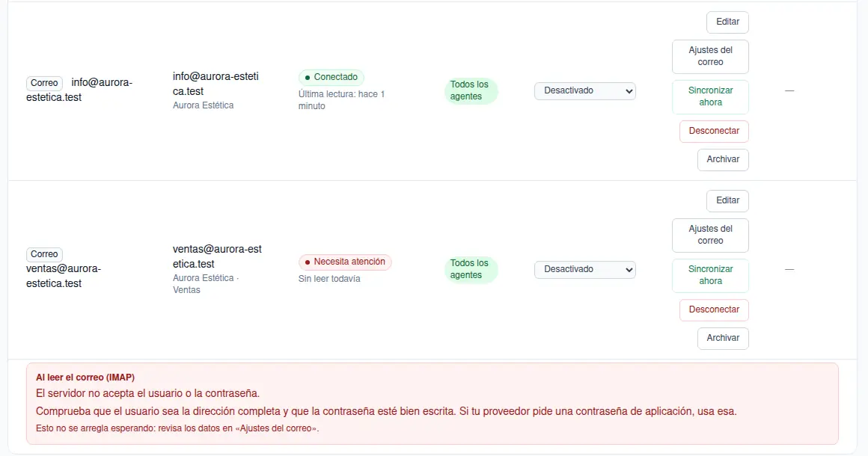Screen dimensions: 868x456
Task: Click Todos los agentes badge in ventas@ row
Action: point(471,269)
